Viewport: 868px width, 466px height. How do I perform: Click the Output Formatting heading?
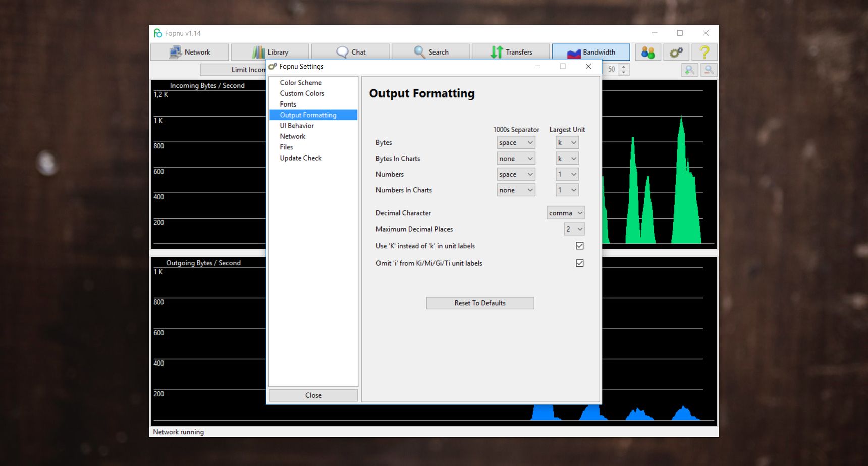tap(422, 94)
